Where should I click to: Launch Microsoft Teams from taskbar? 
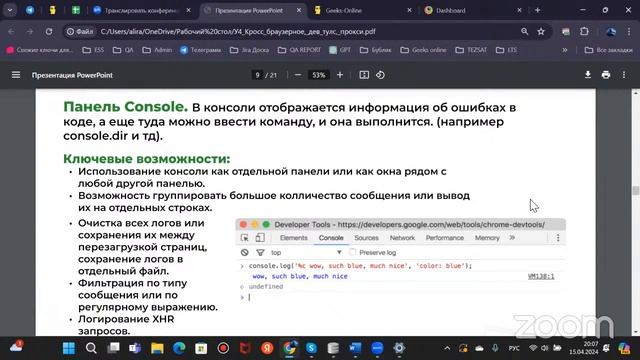[x=135, y=348]
